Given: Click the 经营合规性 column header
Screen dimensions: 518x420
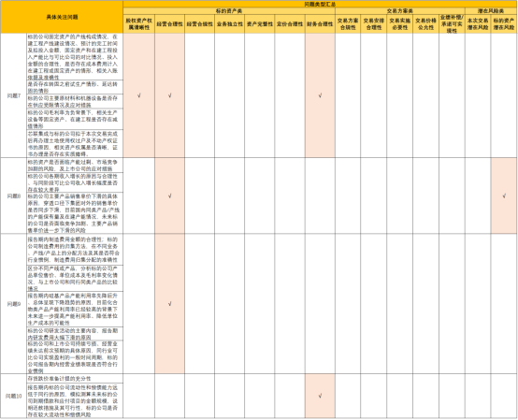Looking at the screenshot, I should (x=199, y=24).
